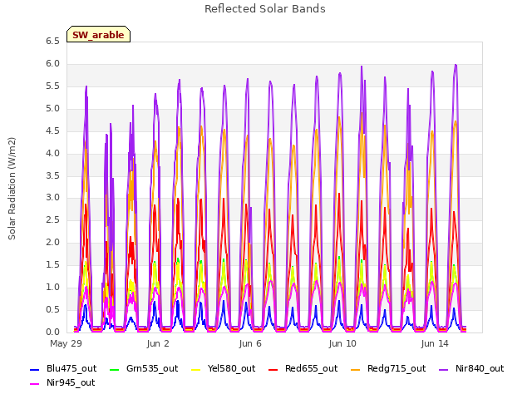
Task: Select the Red655_out legend label
Action: pyautogui.click(x=311, y=368)
